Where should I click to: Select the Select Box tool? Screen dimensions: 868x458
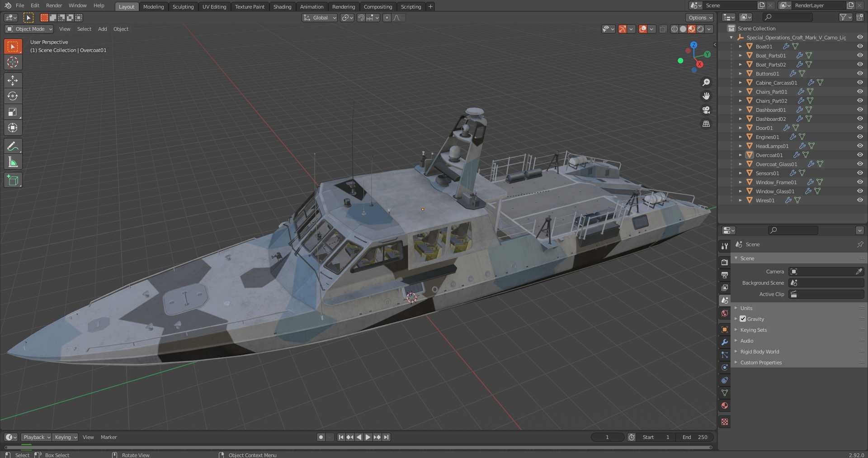point(13,47)
